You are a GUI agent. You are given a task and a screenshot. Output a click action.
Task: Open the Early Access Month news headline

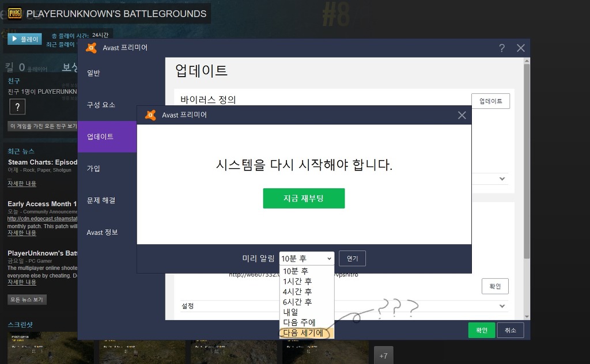point(42,204)
